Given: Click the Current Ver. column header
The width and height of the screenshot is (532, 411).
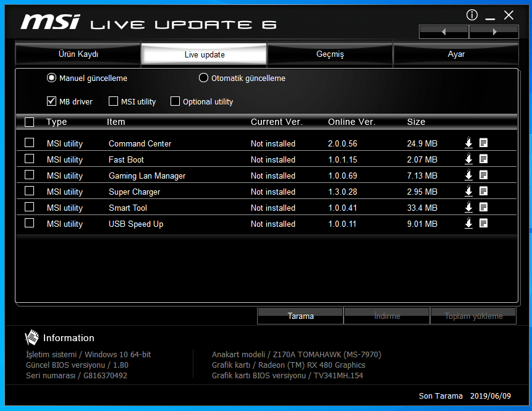Looking at the screenshot, I should 277,122.
